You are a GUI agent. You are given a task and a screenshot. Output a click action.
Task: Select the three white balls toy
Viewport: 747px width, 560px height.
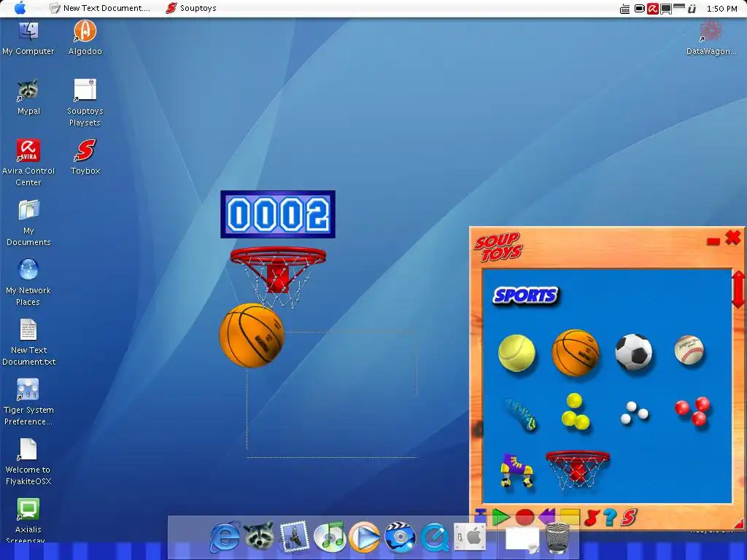tap(634, 413)
